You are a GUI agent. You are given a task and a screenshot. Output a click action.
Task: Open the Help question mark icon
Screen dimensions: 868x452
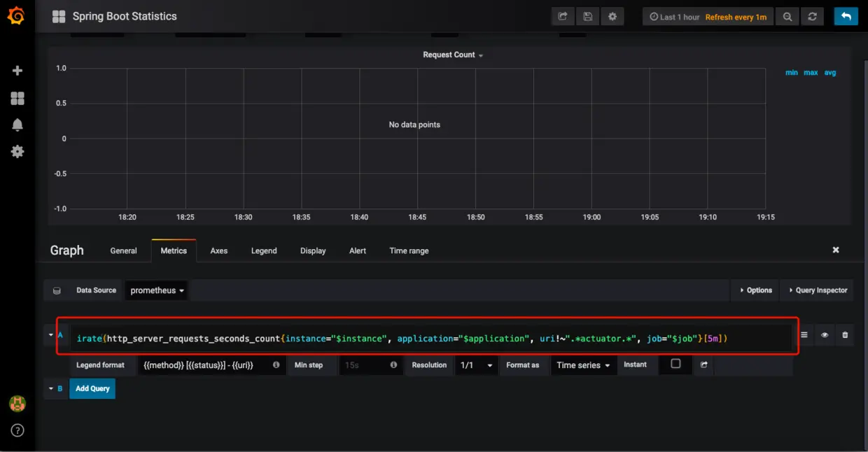point(17,430)
